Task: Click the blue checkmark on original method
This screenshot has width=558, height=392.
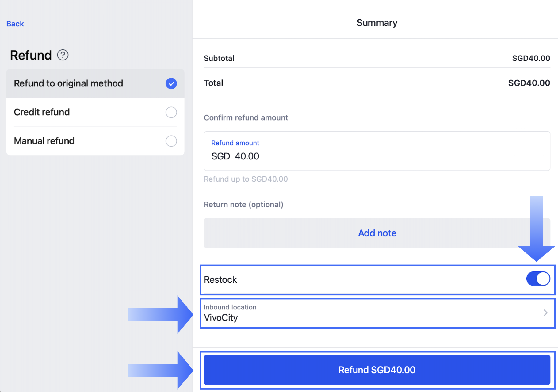Action: [171, 83]
